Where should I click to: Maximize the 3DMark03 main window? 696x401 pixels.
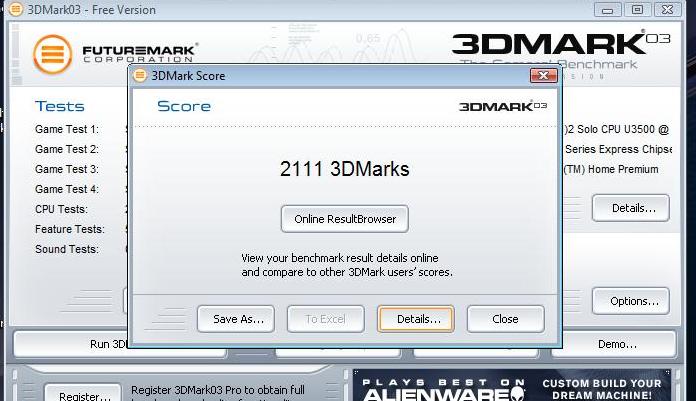(637, 10)
